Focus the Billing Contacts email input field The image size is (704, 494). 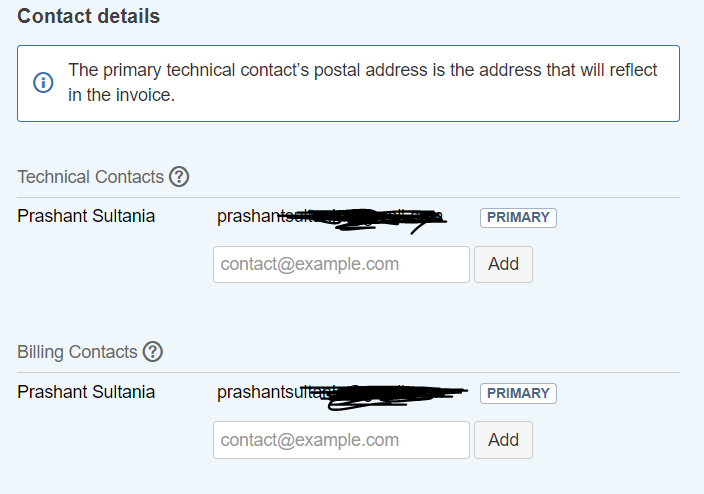(341, 440)
